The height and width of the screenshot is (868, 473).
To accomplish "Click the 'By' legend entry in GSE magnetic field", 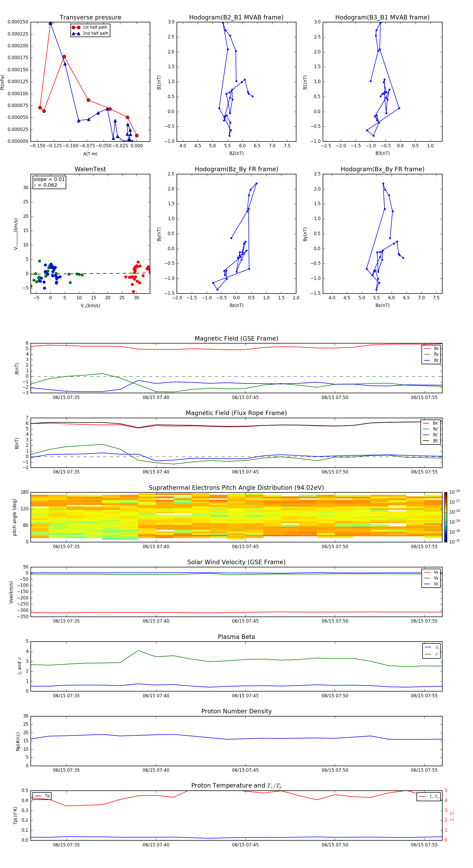I will pyautogui.click(x=431, y=354).
